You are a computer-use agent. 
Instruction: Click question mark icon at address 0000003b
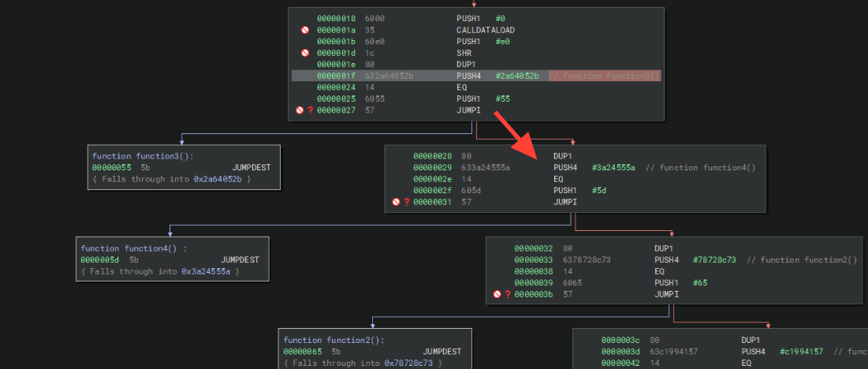[507, 294]
